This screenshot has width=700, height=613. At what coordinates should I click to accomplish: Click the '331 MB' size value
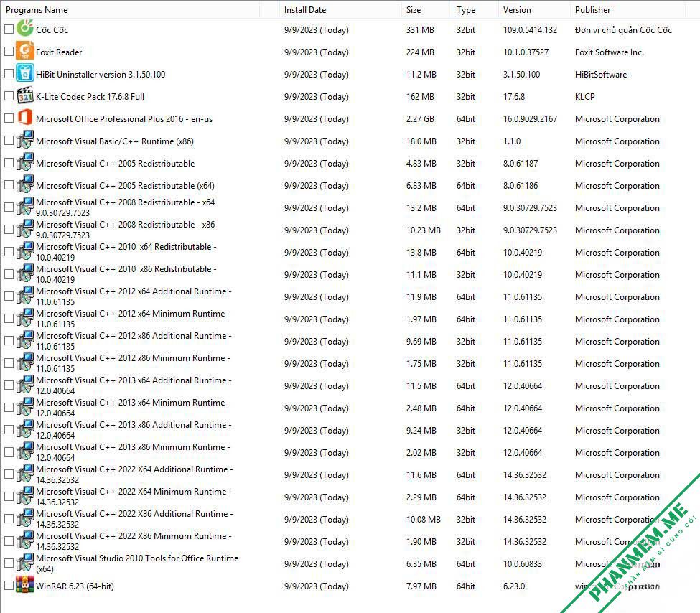pos(420,30)
